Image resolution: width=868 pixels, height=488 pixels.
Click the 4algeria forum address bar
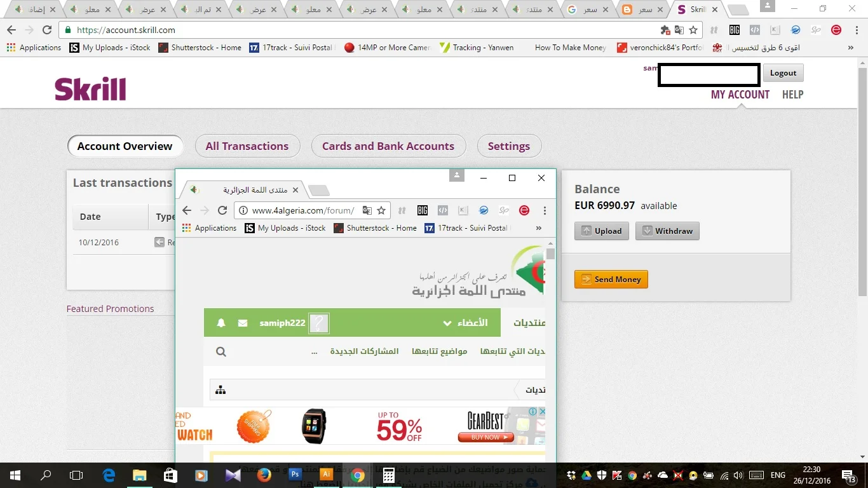coord(303,210)
